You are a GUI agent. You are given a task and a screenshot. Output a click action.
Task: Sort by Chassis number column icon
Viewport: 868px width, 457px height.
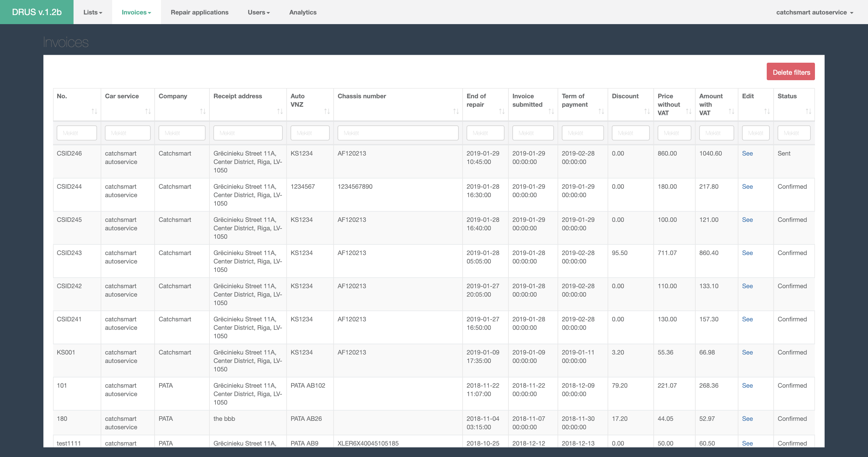tap(456, 111)
